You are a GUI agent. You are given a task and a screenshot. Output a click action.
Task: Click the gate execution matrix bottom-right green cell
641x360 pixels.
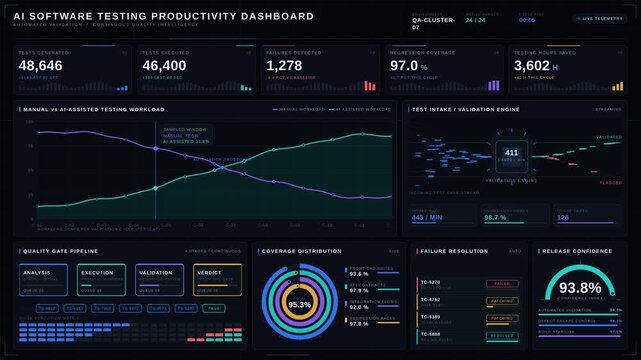click(238, 340)
